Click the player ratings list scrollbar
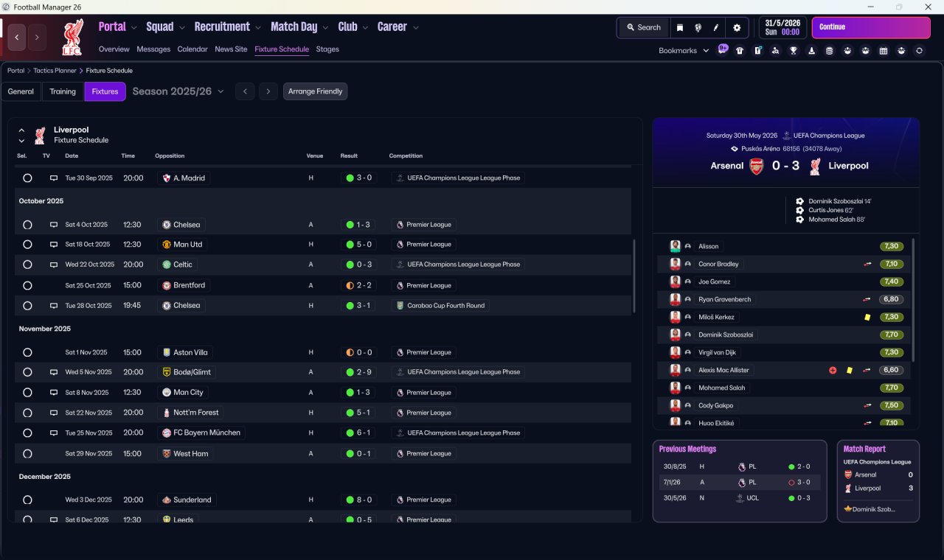The height and width of the screenshot is (560, 944). click(x=913, y=299)
